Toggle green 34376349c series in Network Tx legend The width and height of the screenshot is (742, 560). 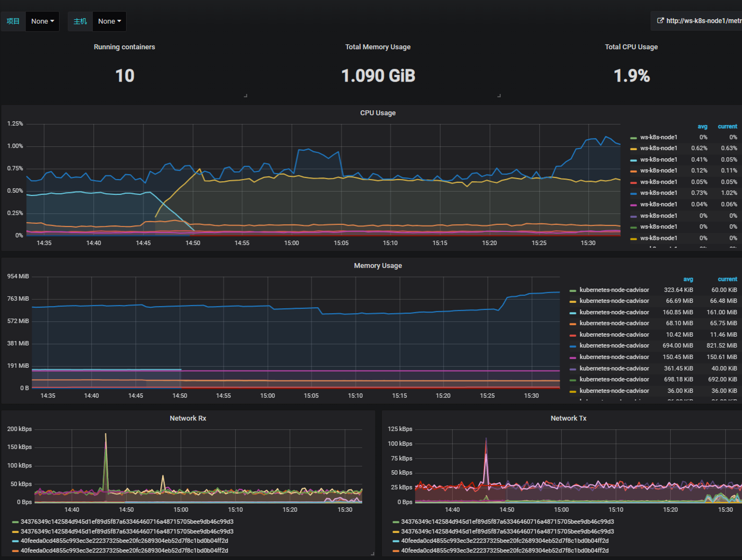click(507, 522)
